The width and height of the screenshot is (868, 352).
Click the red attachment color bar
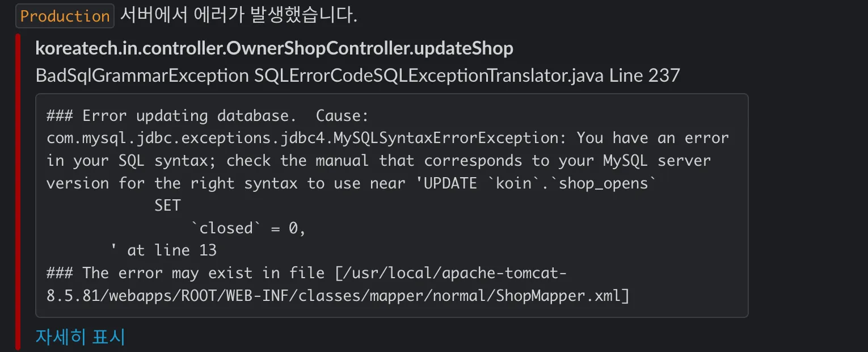tap(18, 192)
